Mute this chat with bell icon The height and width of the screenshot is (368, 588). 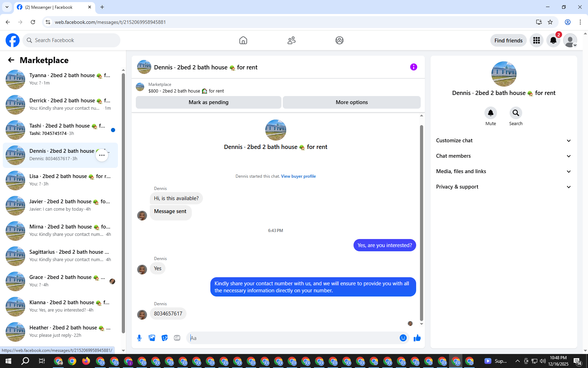(491, 113)
